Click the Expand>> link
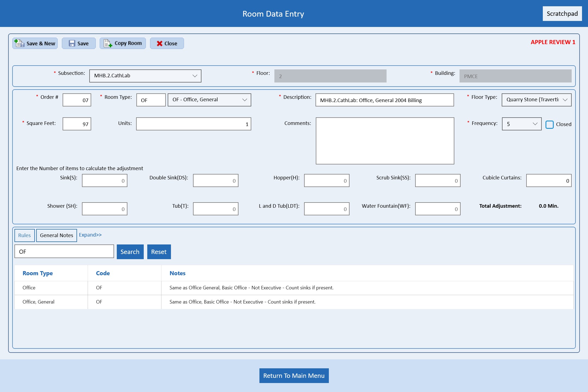Screen dimensions: 588x392 pyautogui.click(x=90, y=235)
